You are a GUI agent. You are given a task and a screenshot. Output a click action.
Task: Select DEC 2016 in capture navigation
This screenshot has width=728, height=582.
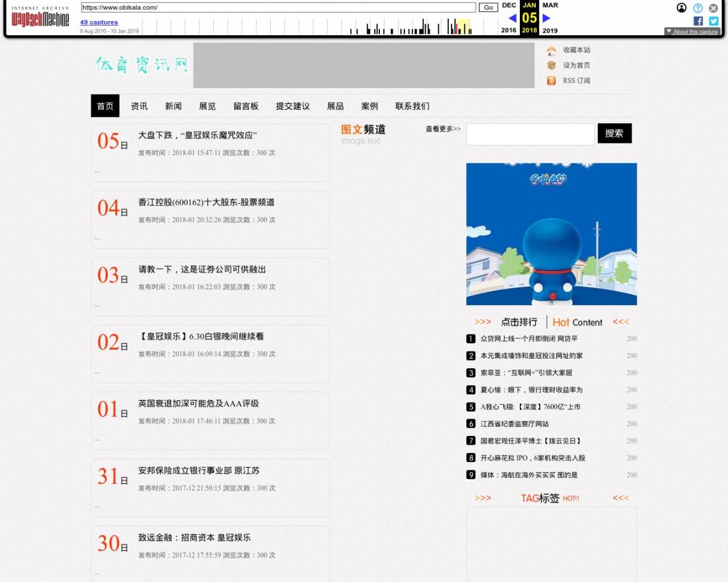[x=509, y=18]
